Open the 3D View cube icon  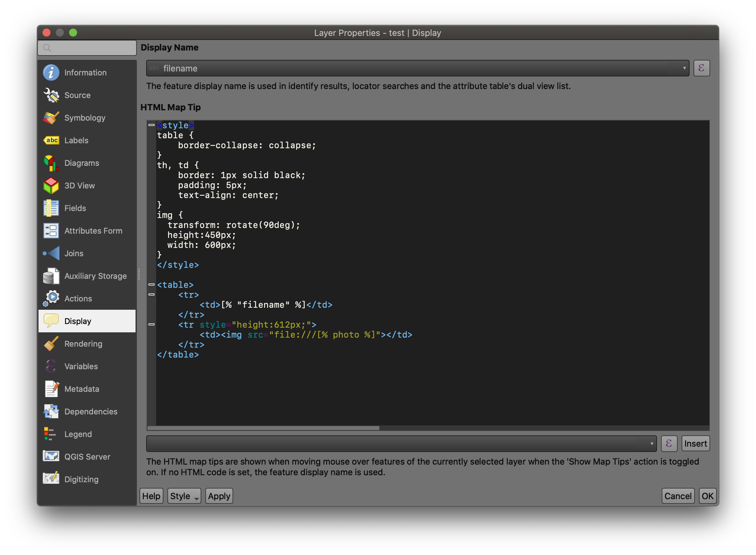pyautogui.click(x=51, y=185)
